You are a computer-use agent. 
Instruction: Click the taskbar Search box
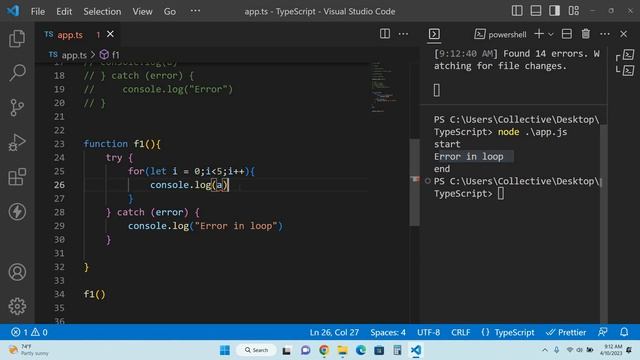pyautogui.click(x=256, y=350)
